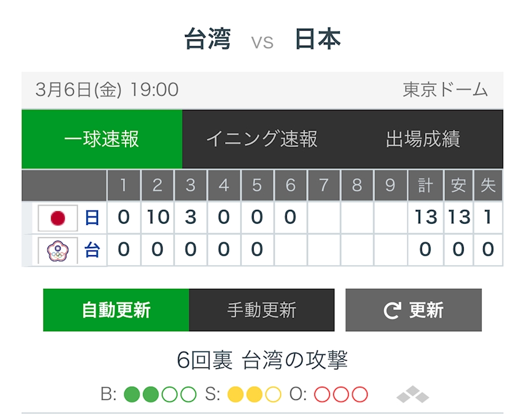Viewport: 525px width, 420px height.
Task: Click the refresh arrow icon on 更新
Action: click(x=392, y=311)
